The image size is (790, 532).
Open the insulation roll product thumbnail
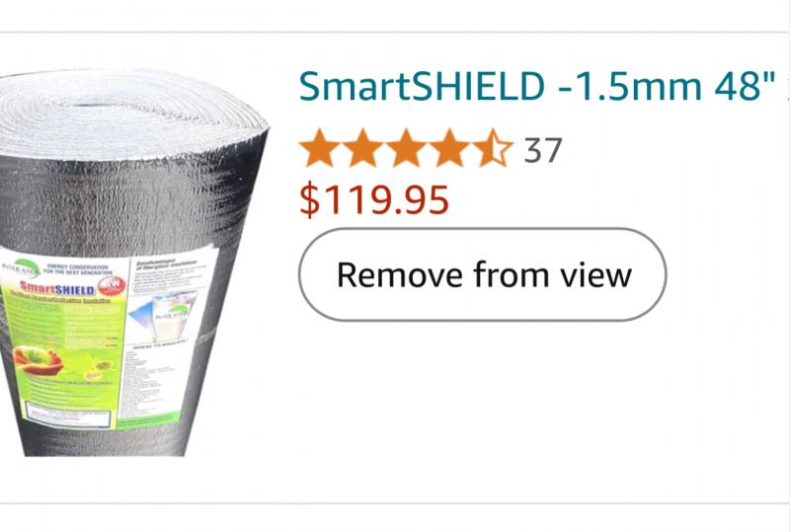coord(132,264)
